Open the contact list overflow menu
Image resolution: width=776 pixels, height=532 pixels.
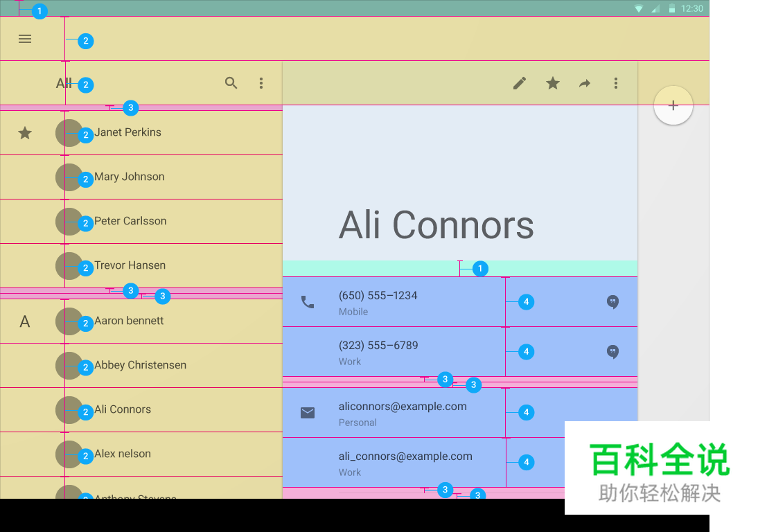(x=262, y=83)
